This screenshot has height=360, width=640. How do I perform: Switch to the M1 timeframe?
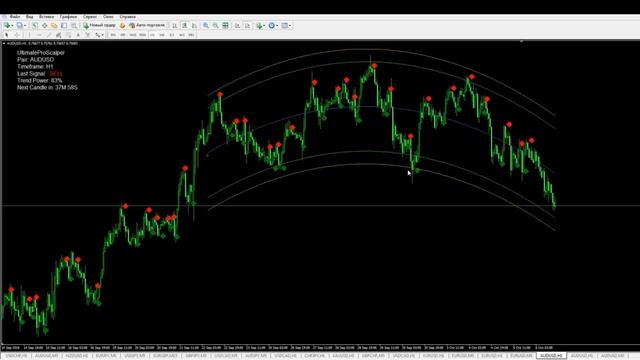click(113, 35)
